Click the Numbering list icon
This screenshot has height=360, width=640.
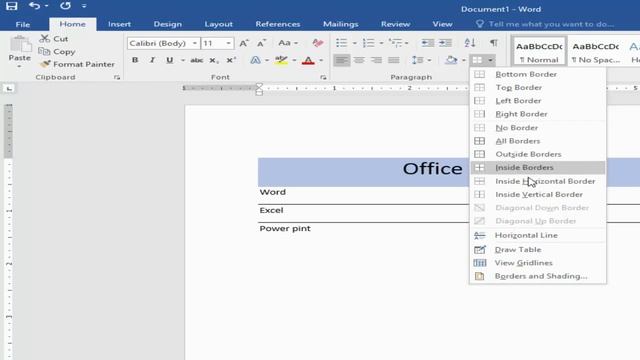point(368,43)
